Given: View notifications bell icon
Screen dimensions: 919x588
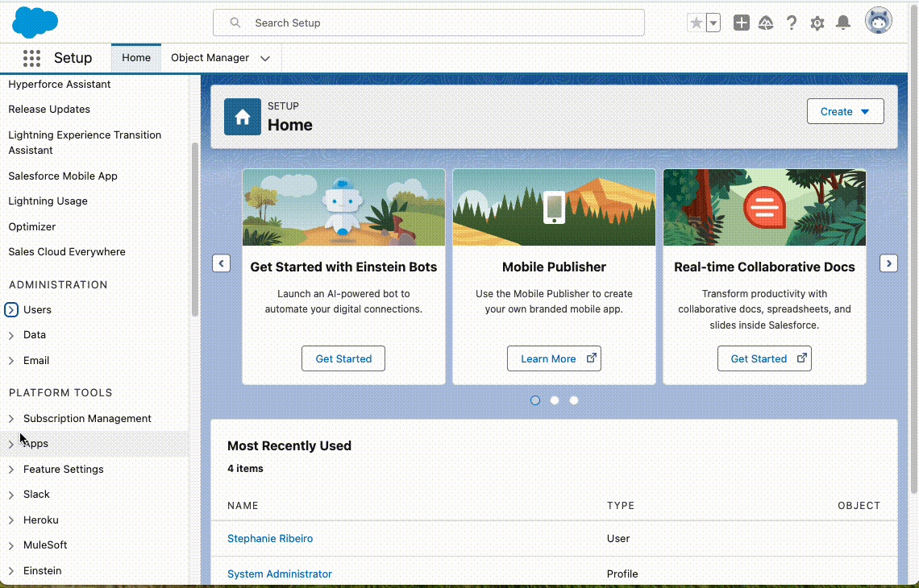Looking at the screenshot, I should [843, 23].
